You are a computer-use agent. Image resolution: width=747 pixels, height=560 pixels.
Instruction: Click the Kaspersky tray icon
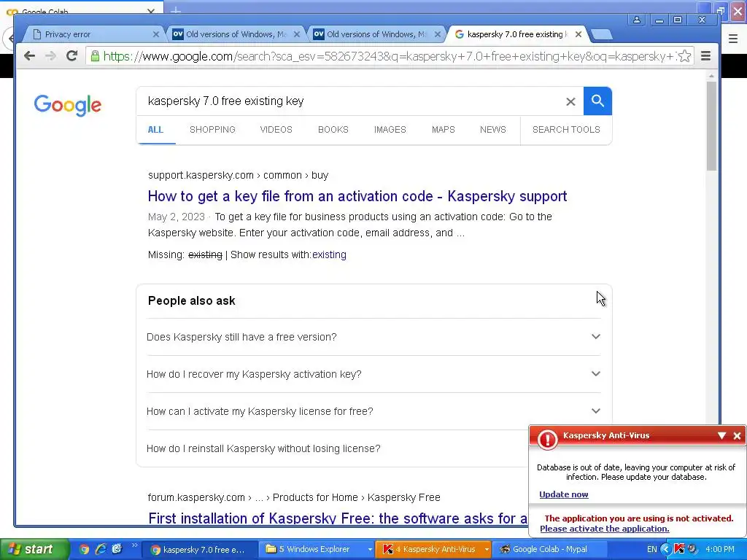tap(679, 549)
